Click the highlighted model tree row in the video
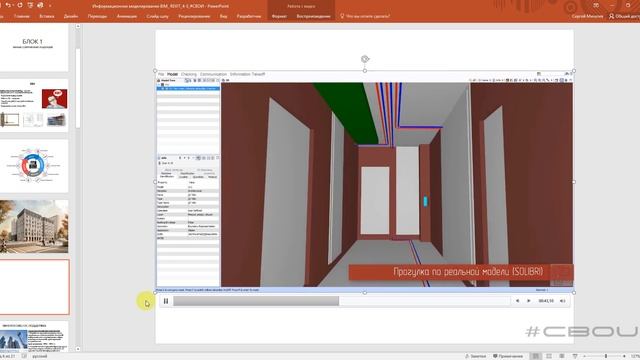The image size is (640, 360). [x=188, y=88]
